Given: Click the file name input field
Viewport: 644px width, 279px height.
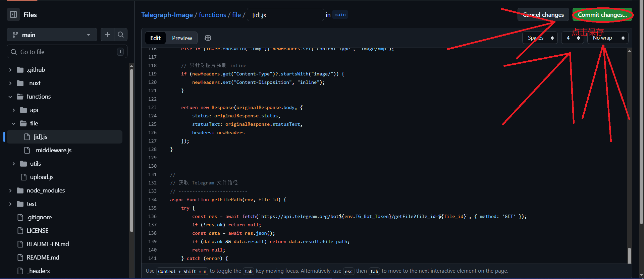Looking at the screenshot, I should coord(285,15).
